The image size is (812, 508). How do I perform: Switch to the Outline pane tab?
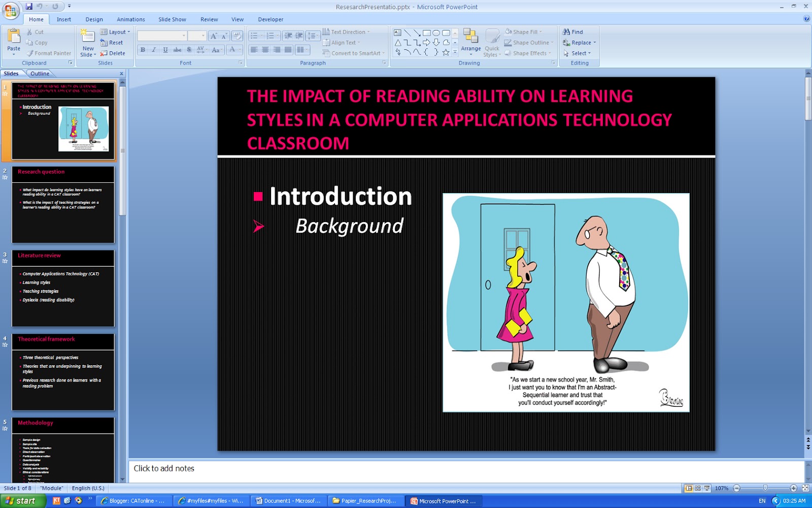pyautogui.click(x=40, y=74)
